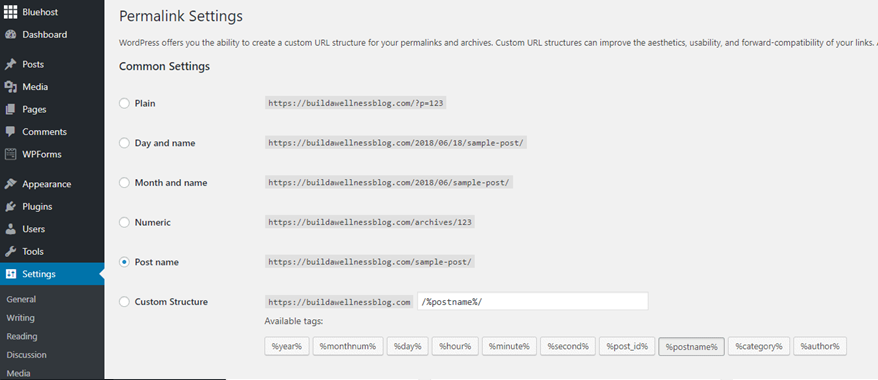This screenshot has width=878, height=380.
Task: Insert the %author% tag
Action: point(820,346)
